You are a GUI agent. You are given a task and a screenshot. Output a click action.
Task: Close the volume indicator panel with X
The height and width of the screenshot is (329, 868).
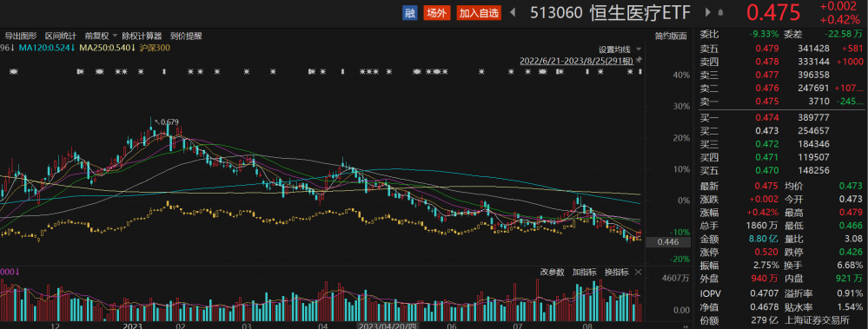(638, 272)
